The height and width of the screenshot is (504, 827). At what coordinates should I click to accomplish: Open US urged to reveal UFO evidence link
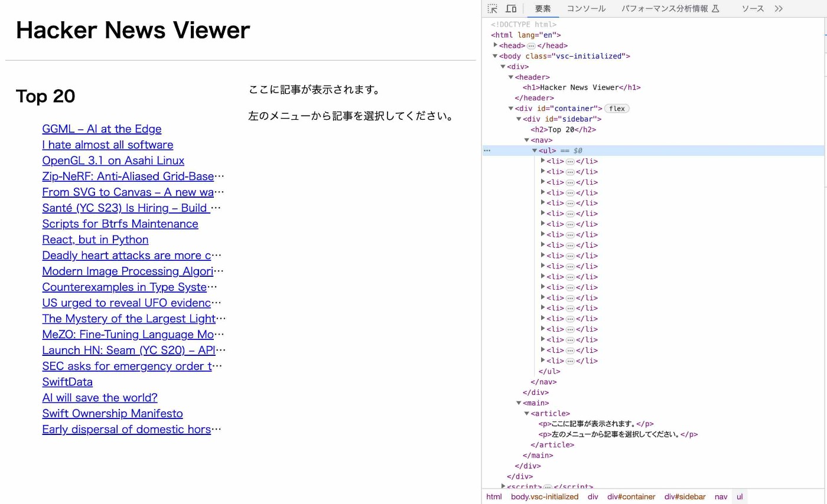[132, 303]
